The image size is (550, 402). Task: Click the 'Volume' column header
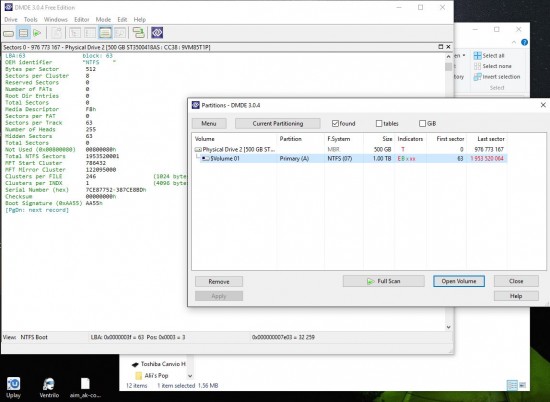click(204, 139)
